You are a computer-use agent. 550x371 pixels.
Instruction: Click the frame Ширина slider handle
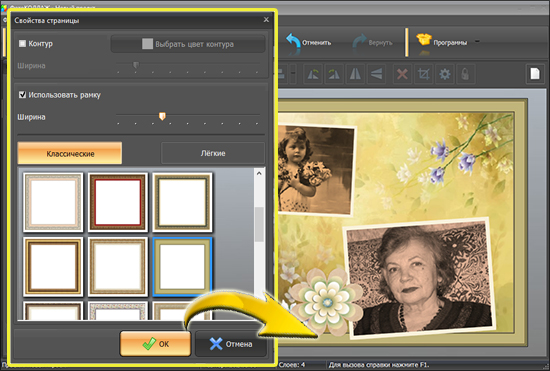point(162,116)
